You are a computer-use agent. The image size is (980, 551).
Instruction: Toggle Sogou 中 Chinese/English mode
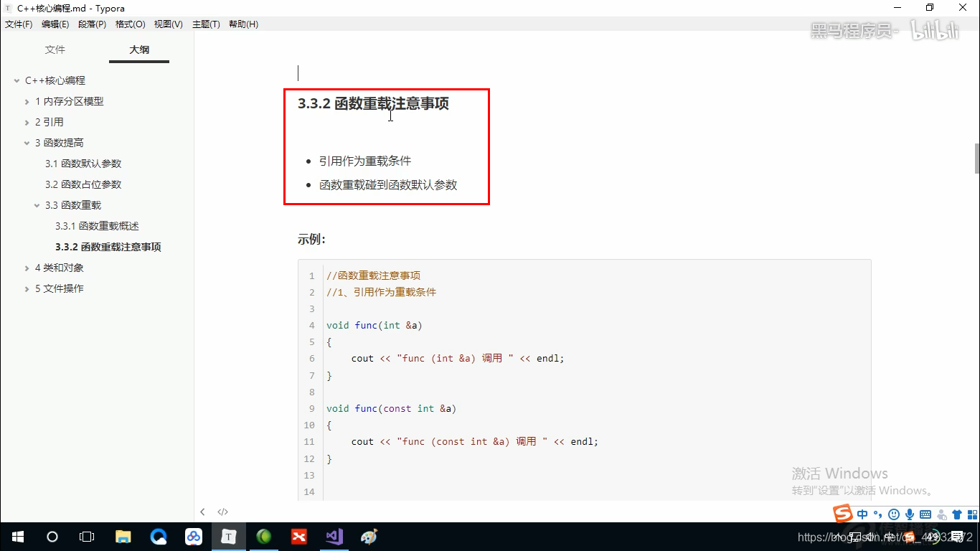coord(862,514)
